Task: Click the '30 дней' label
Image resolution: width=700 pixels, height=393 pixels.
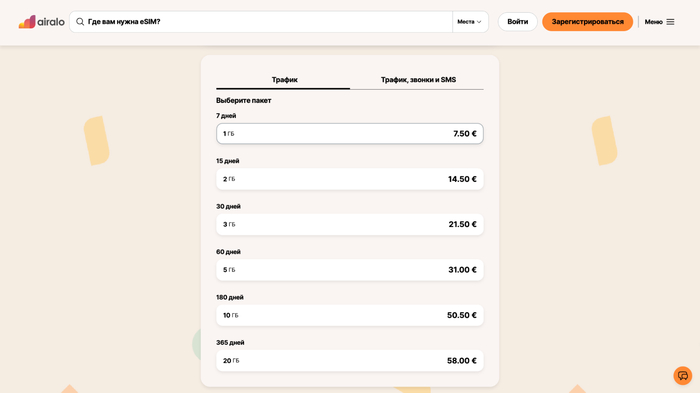Action: (228, 206)
